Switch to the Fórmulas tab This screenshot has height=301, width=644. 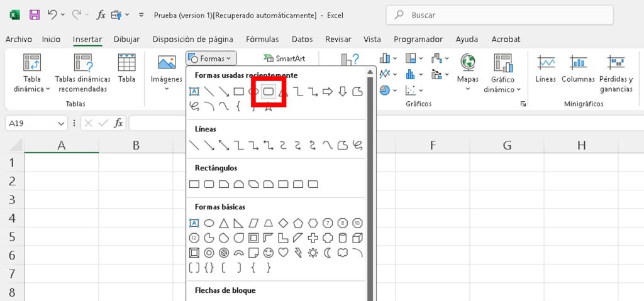tap(262, 39)
